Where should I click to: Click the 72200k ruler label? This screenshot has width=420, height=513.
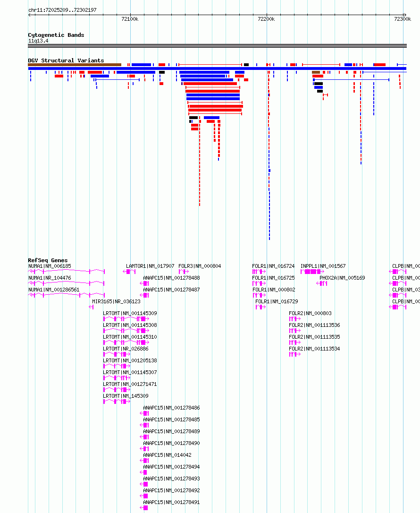266,19
